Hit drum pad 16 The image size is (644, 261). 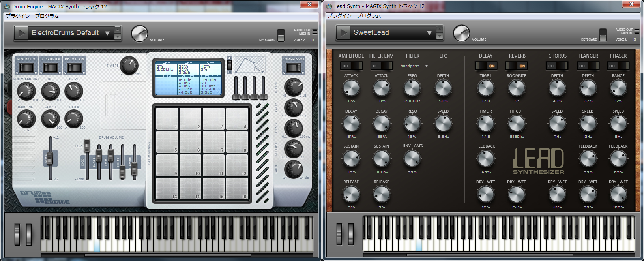tap(237, 189)
